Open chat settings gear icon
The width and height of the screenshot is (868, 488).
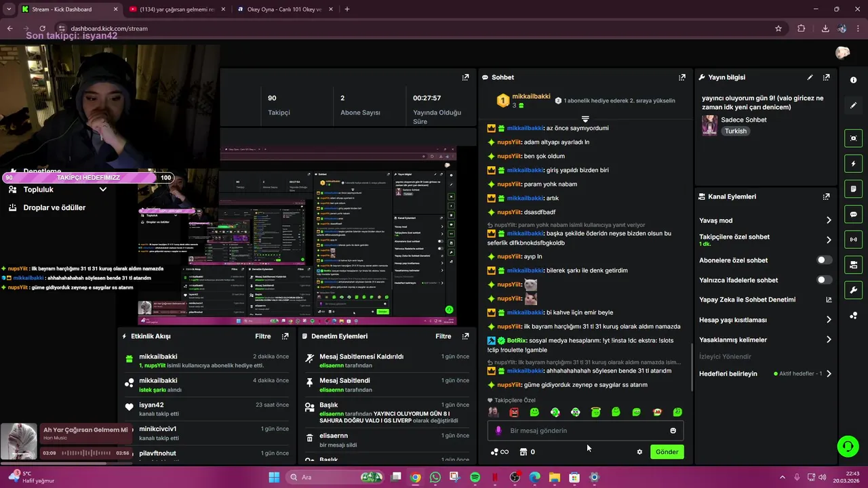639,452
